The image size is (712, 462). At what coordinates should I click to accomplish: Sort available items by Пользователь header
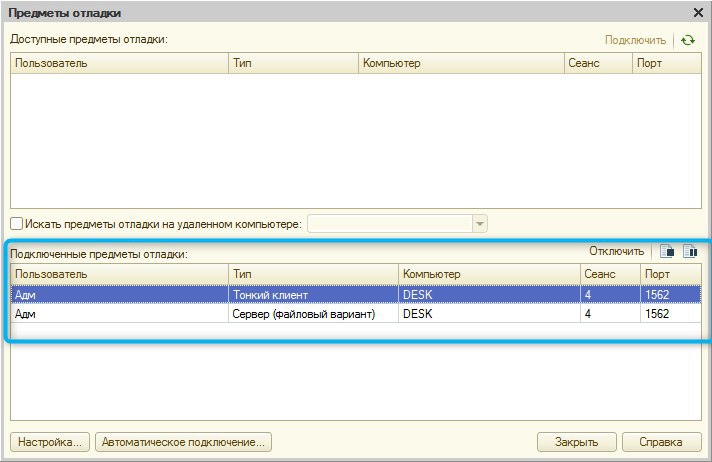point(119,63)
